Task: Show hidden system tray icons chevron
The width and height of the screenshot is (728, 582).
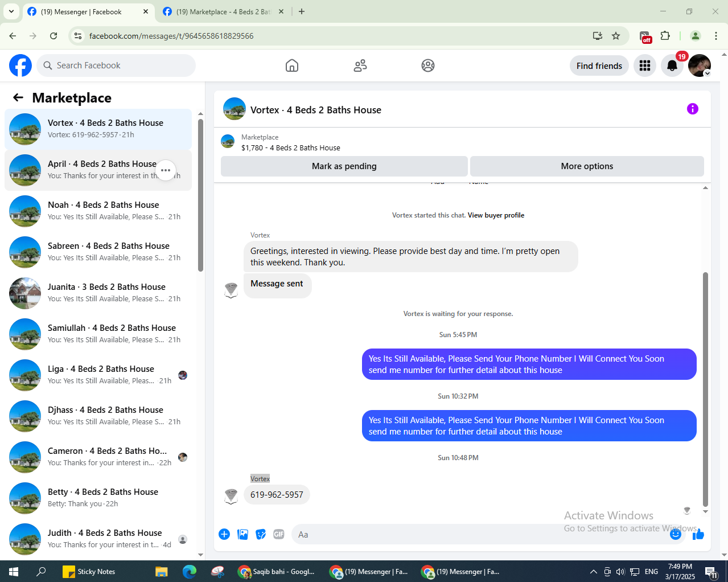Action: click(x=593, y=572)
